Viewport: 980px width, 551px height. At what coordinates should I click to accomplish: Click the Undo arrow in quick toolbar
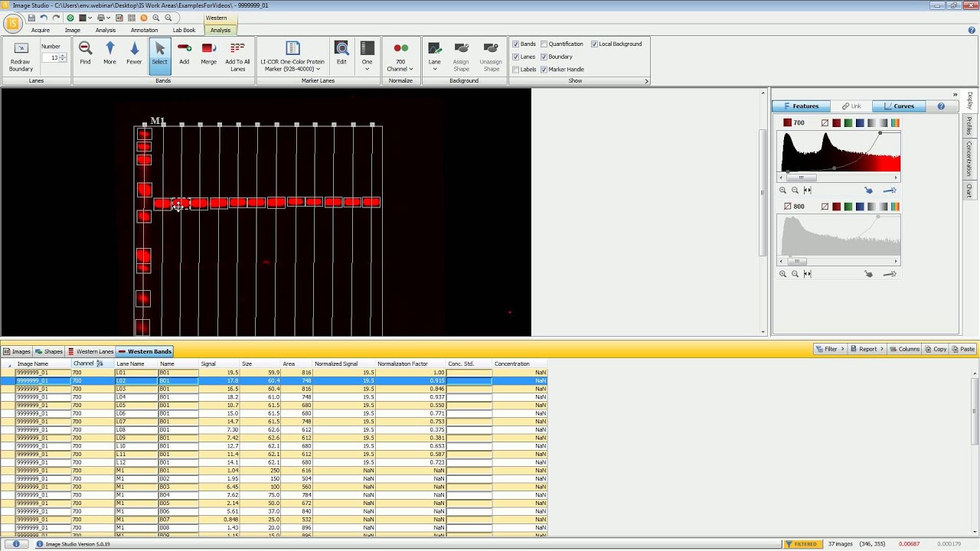tap(44, 18)
